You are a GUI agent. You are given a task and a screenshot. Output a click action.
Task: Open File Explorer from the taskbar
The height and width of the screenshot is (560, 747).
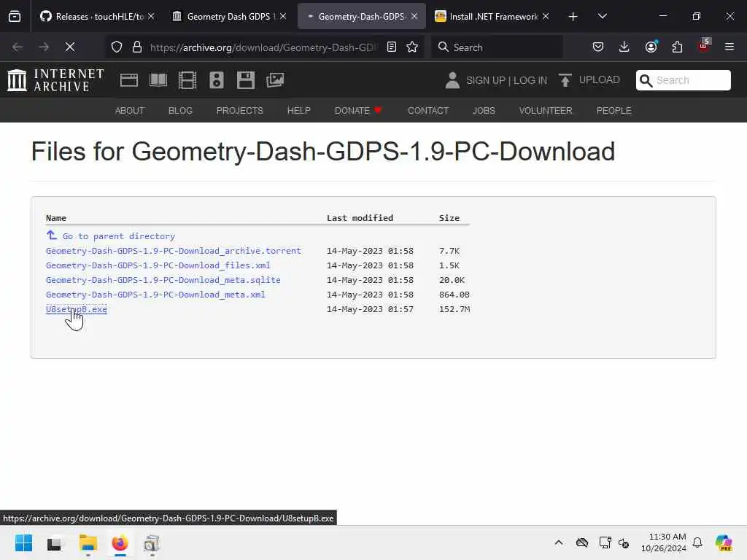(88, 542)
